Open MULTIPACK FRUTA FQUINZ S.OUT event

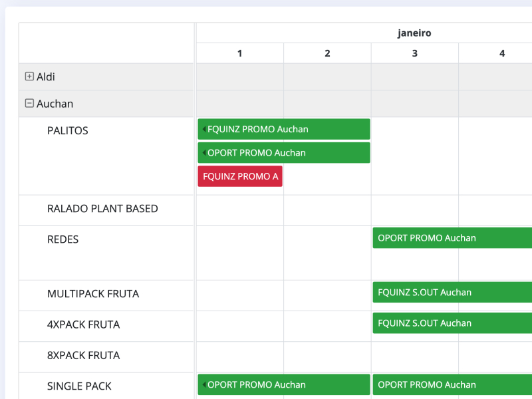[x=452, y=292]
